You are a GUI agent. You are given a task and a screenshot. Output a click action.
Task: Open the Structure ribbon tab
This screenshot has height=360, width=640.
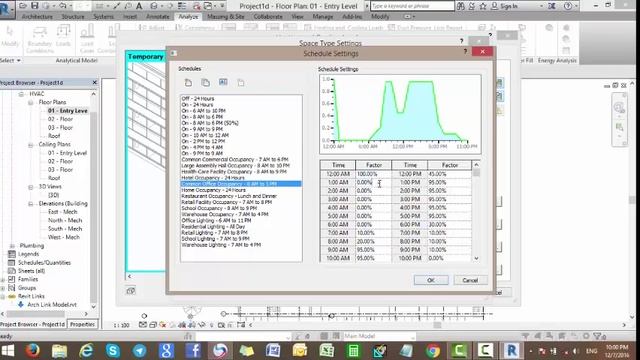pos(73,17)
